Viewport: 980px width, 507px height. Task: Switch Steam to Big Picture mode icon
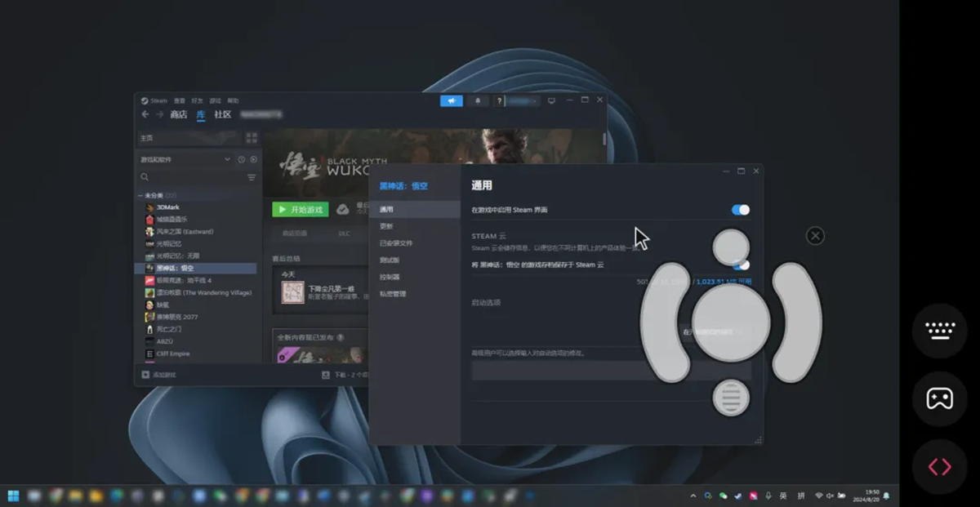point(551,100)
